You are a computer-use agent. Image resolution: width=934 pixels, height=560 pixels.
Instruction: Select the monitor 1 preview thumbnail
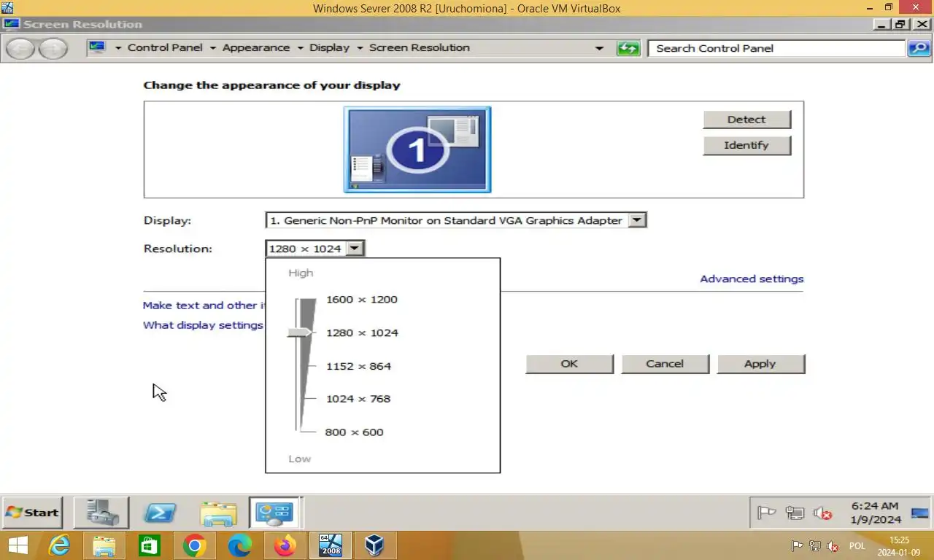pos(417,149)
